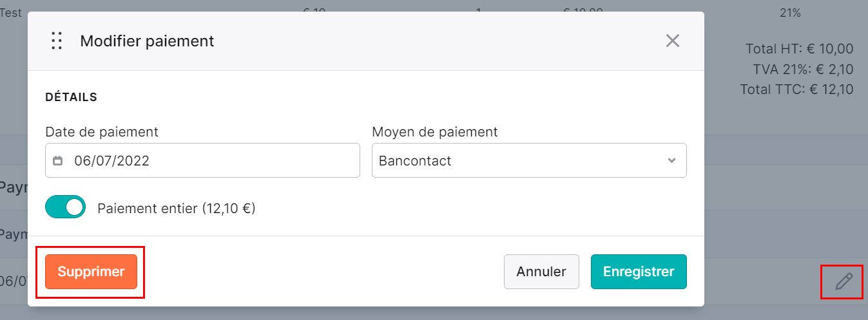Click the Total TTC: € 12,10 line

[x=796, y=89]
